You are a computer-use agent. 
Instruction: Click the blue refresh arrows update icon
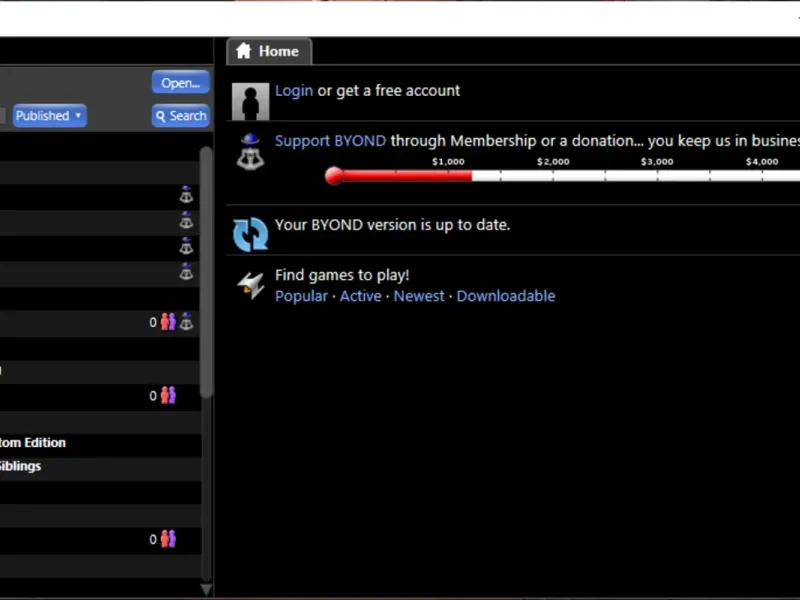pos(250,234)
